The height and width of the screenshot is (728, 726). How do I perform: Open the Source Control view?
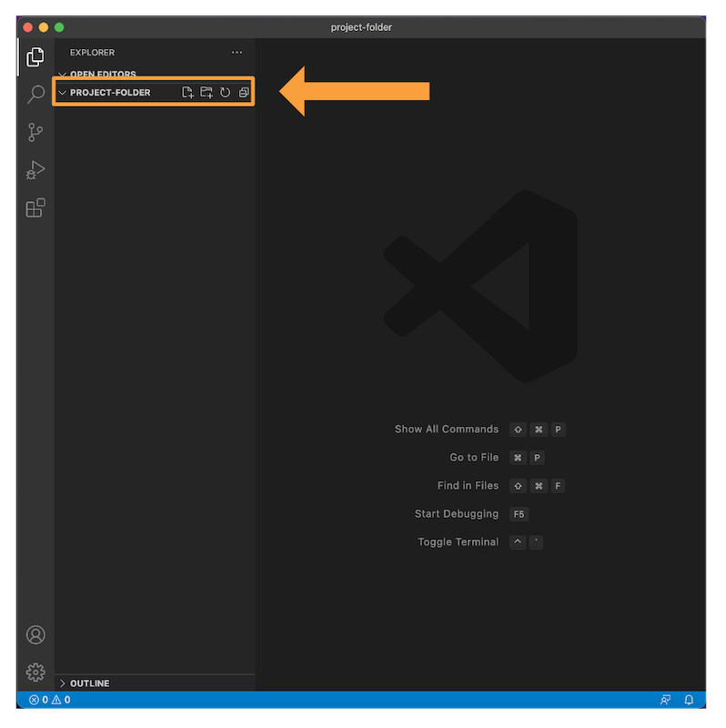35,132
